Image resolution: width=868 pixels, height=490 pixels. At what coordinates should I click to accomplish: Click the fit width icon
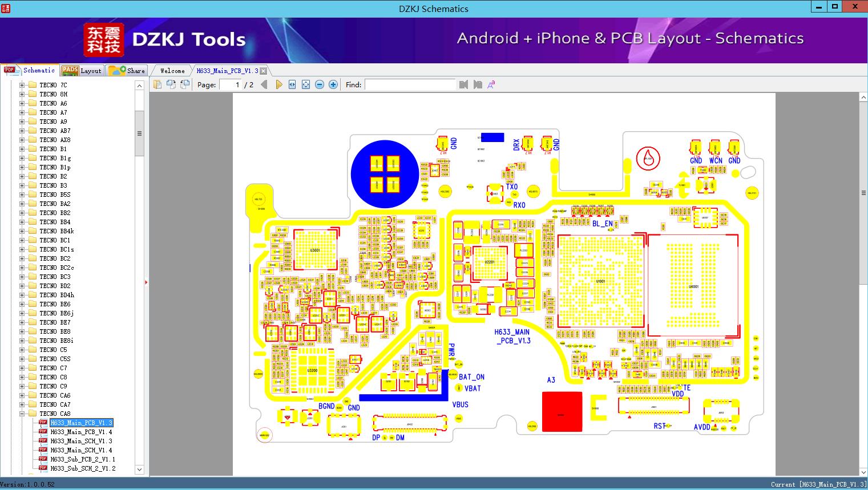[292, 84]
